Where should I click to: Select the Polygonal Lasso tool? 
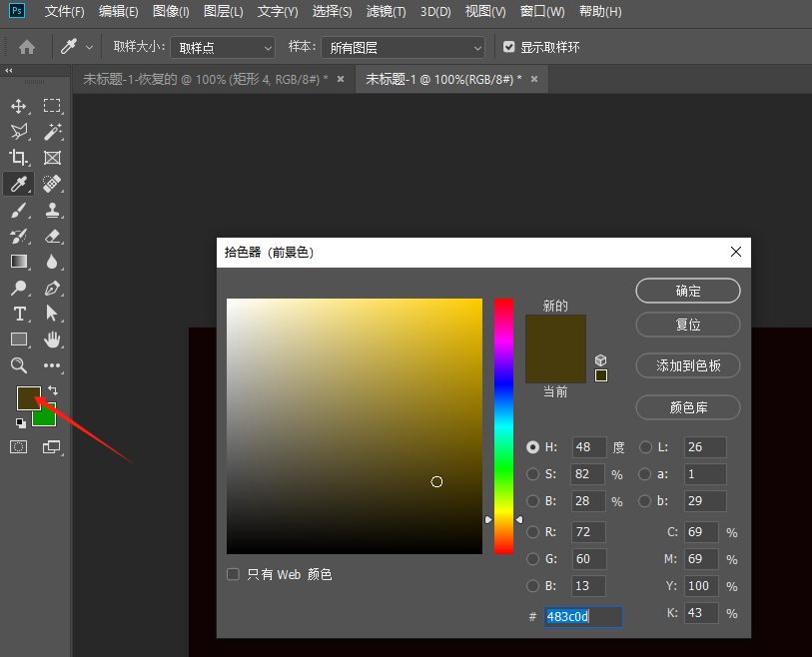click(x=19, y=132)
